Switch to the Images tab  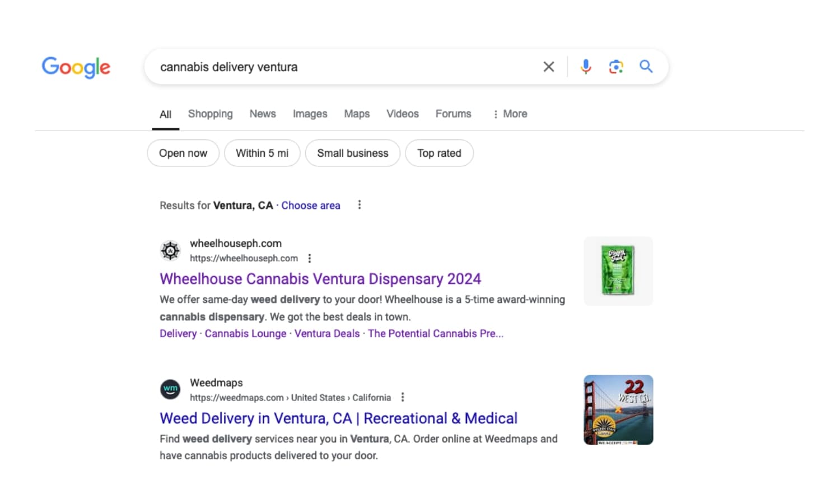point(310,114)
